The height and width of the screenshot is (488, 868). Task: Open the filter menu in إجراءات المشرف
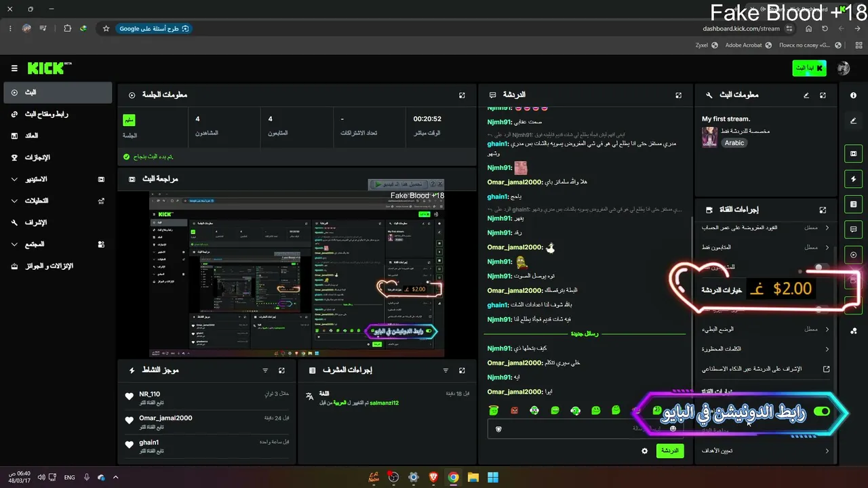point(446,371)
